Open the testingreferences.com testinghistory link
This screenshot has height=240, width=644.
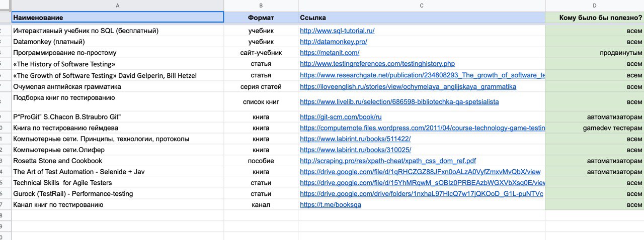click(x=377, y=64)
